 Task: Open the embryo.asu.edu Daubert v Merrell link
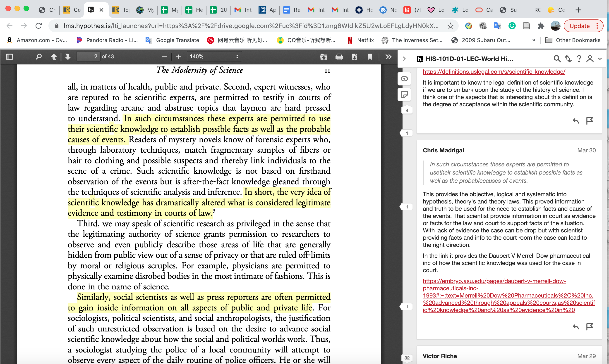coord(508,295)
